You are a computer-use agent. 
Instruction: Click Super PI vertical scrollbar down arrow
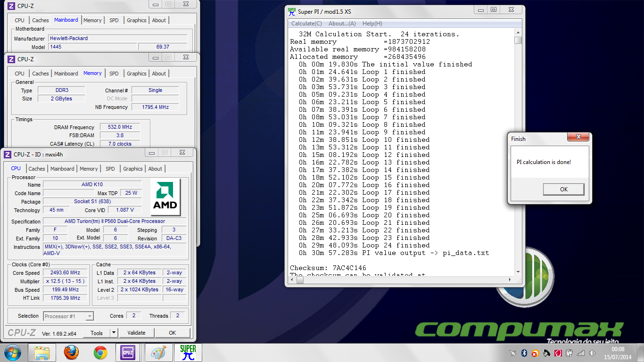pos(518,271)
